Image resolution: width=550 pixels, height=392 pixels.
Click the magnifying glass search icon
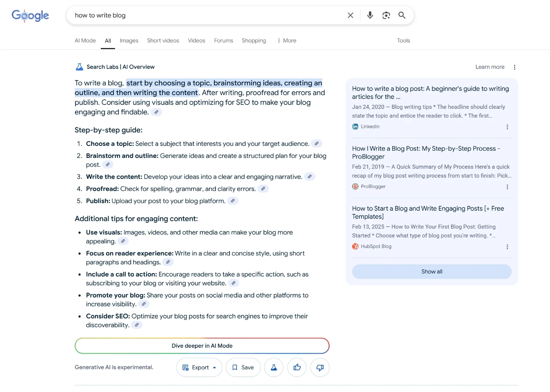[402, 15]
